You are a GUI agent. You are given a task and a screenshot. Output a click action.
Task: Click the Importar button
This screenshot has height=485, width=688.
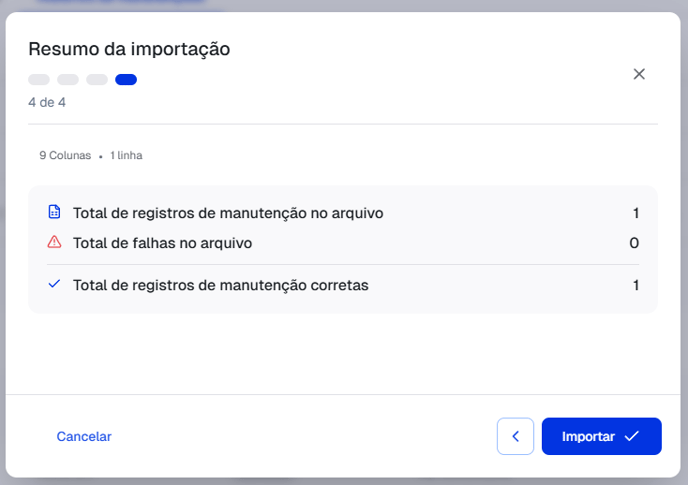tap(601, 436)
